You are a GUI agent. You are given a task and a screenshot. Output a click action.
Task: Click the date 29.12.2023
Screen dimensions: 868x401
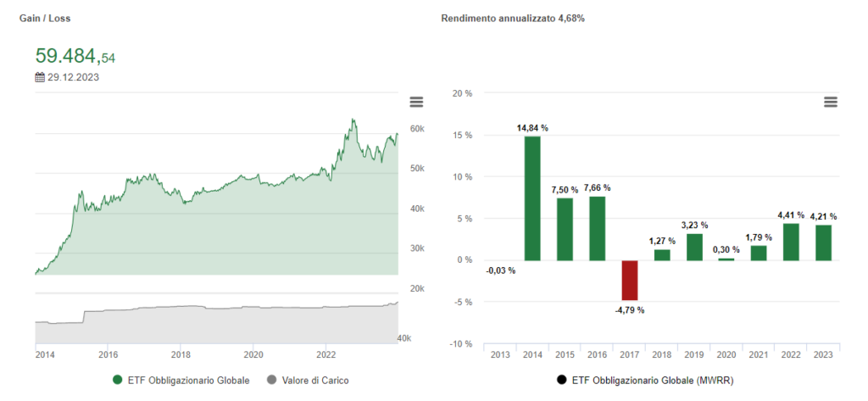[x=71, y=77]
